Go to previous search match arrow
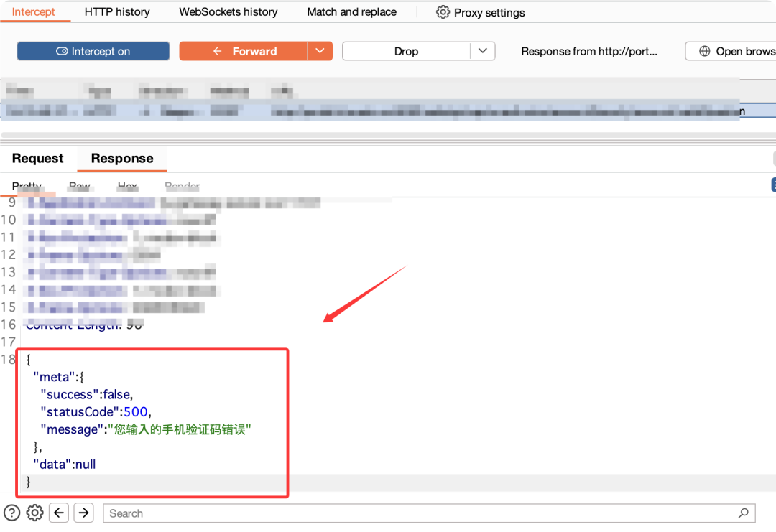This screenshot has width=776, height=532. pyautogui.click(x=59, y=513)
